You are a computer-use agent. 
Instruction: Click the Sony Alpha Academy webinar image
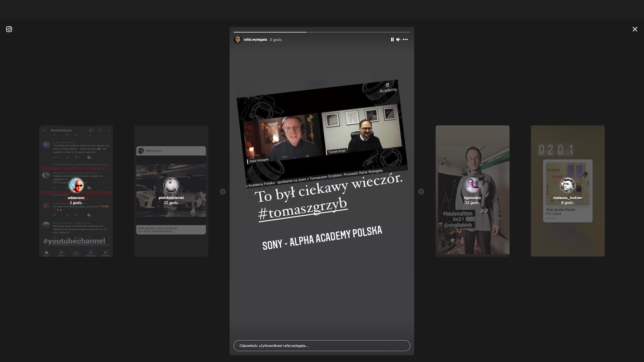pos(322,133)
